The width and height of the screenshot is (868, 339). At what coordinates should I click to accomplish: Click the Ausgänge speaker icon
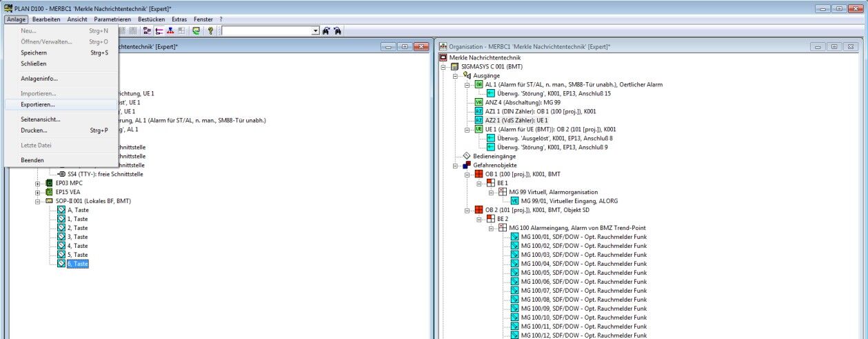point(467,75)
